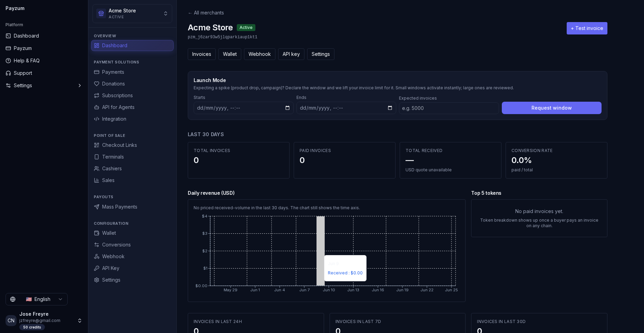Click the Platform Settings sliders icon

(8, 85)
